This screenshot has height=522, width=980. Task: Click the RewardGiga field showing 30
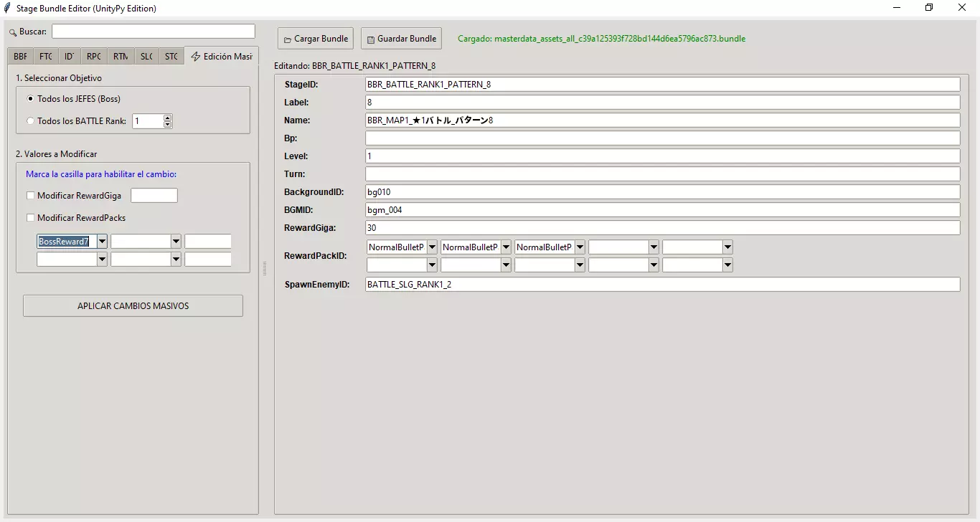tap(663, 228)
